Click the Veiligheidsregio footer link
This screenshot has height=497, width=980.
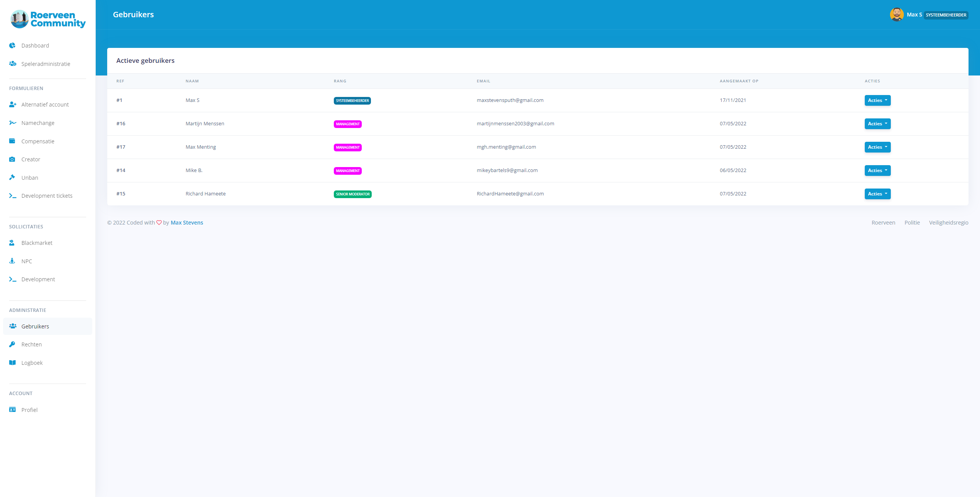pyautogui.click(x=948, y=223)
